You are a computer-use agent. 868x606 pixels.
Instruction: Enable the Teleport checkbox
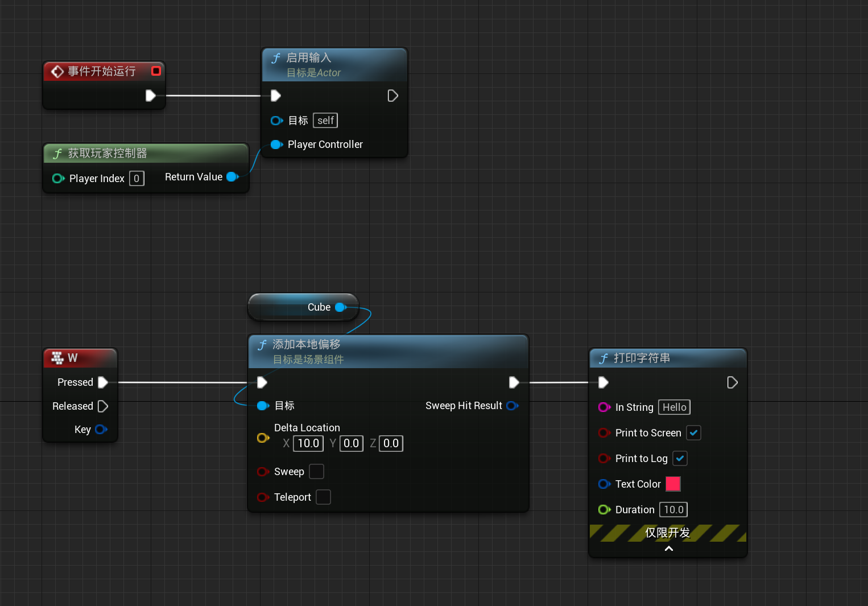point(323,497)
